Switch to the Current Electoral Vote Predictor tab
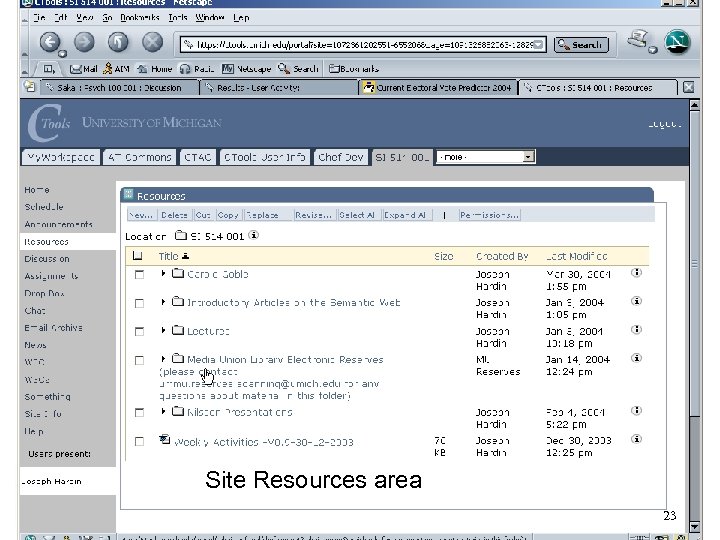720x540 pixels. 439,87
